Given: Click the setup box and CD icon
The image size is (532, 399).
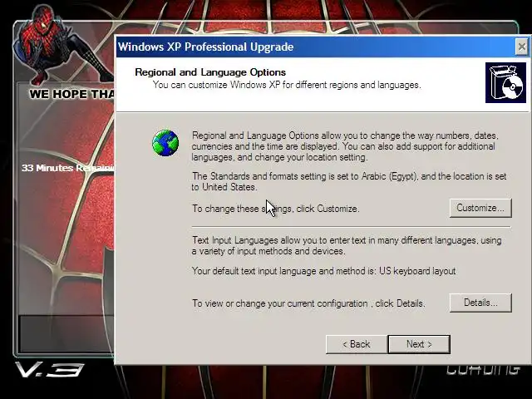Looking at the screenshot, I should [505, 82].
